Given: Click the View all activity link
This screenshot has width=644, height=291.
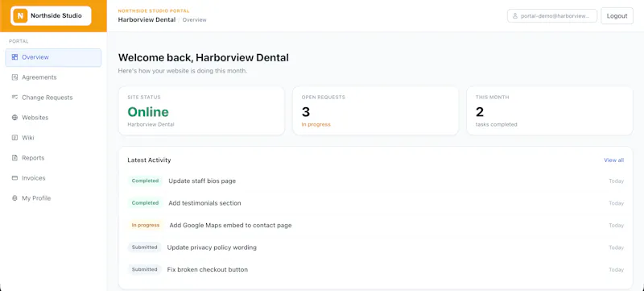Looking at the screenshot, I should tap(613, 160).
